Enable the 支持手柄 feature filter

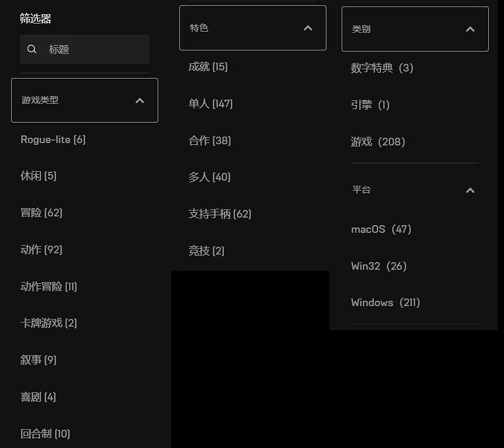click(x=220, y=214)
